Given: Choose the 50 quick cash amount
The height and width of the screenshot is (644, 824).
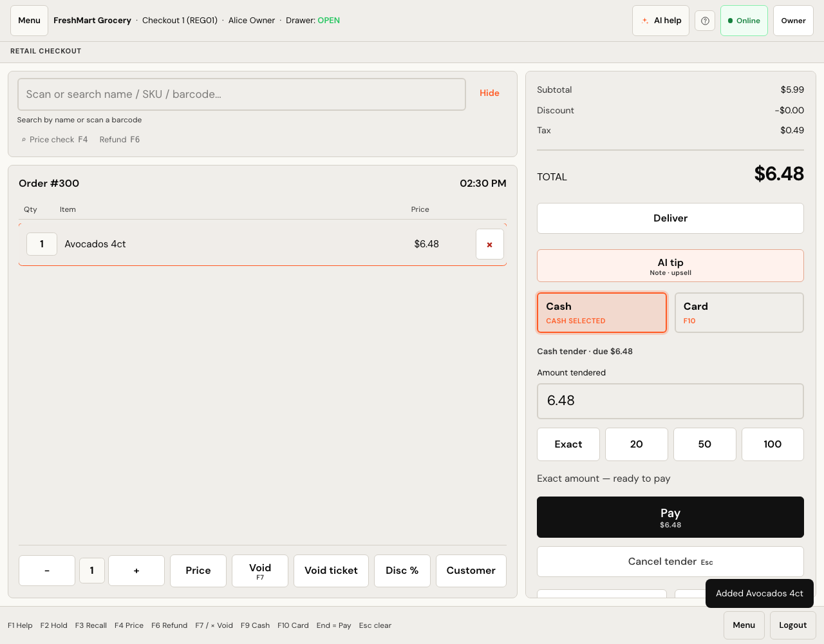Looking at the screenshot, I should click(x=705, y=444).
